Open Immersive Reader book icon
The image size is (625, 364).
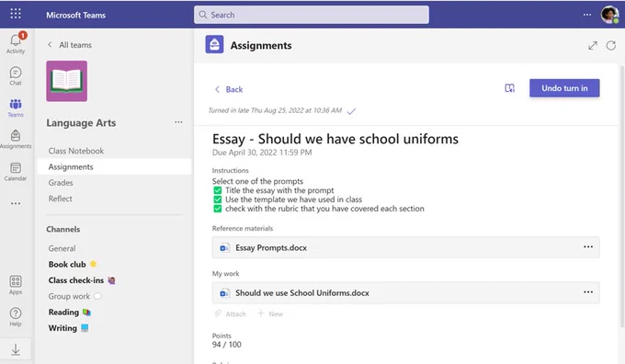coord(509,88)
